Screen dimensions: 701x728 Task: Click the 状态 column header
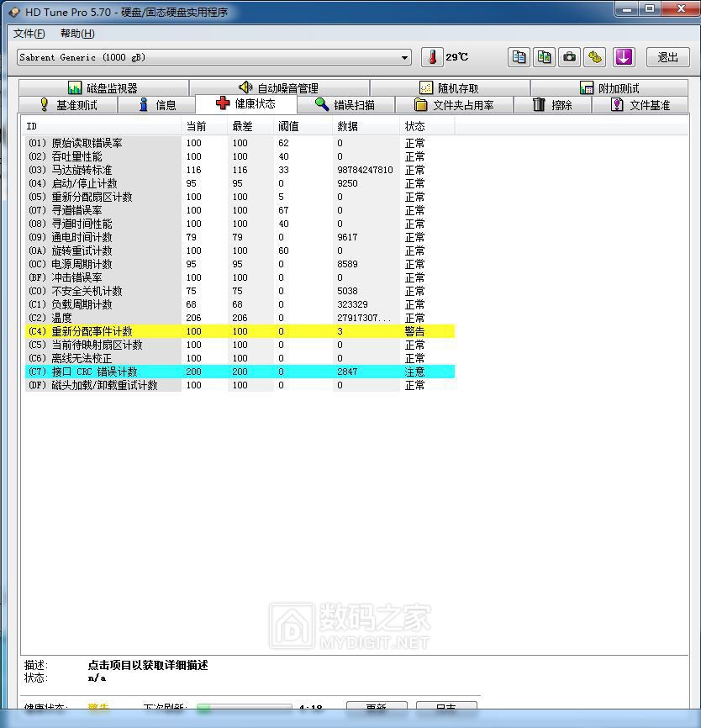click(x=427, y=126)
